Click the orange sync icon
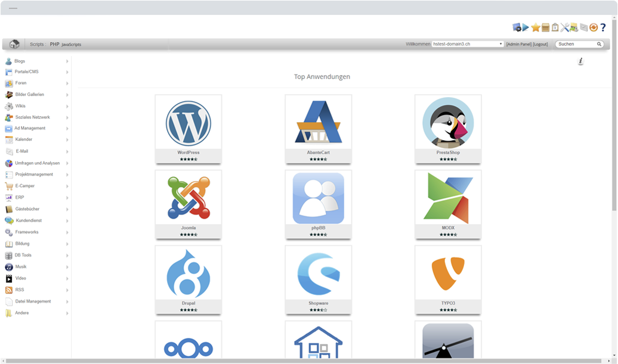The height and width of the screenshot is (364, 618). coord(594,27)
